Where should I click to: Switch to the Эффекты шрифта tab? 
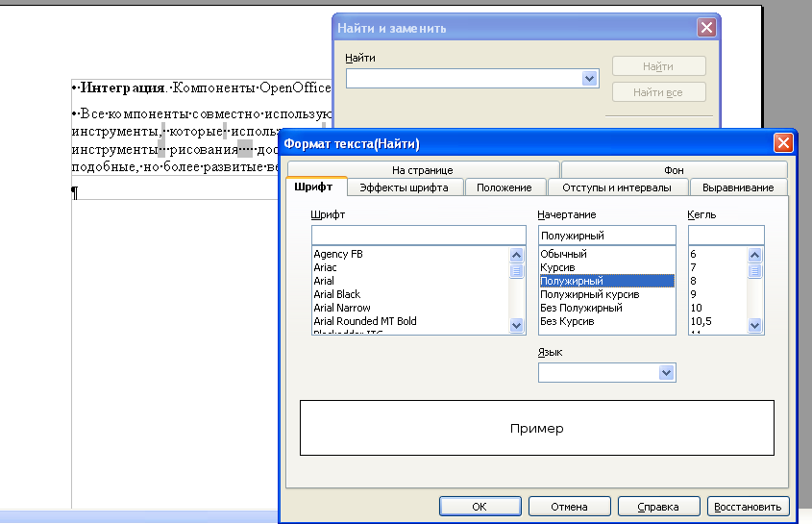[404, 187]
